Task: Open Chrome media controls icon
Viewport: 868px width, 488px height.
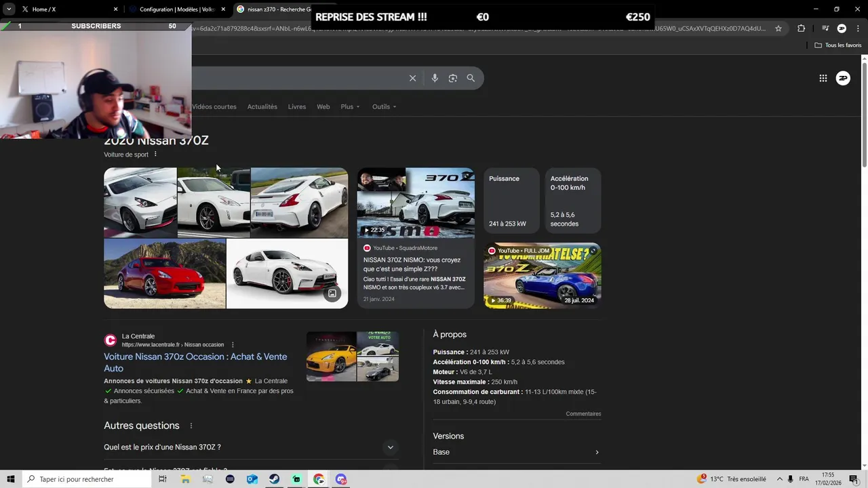Action: click(x=825, y=28)
